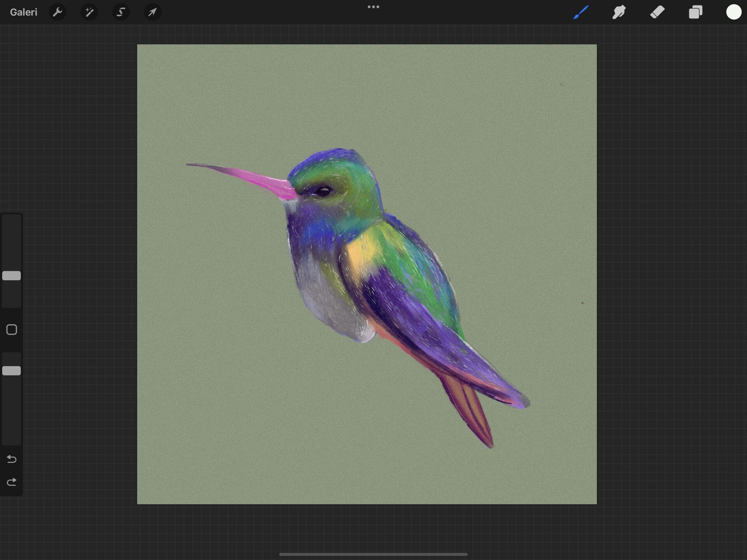Return to Galeri
This screenshot has width=747, height=560.
[23, 12]
